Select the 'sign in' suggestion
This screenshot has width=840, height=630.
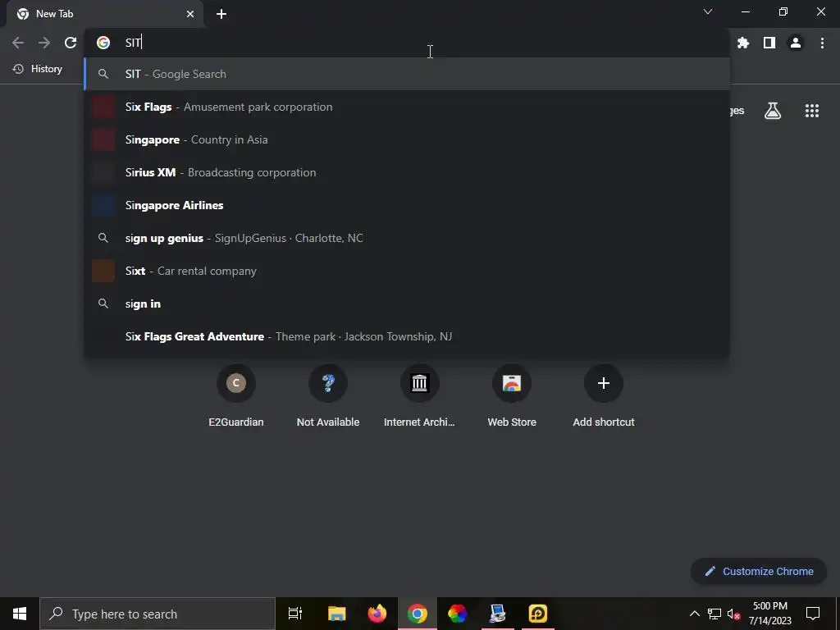tap(407, 304)
